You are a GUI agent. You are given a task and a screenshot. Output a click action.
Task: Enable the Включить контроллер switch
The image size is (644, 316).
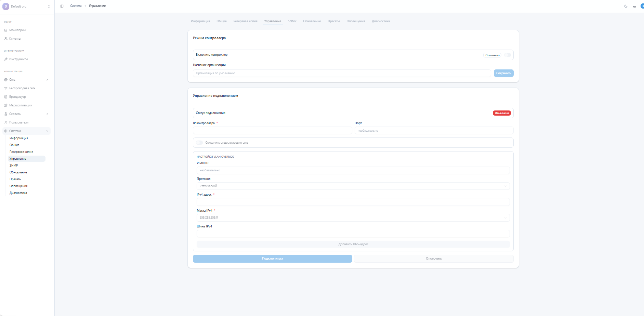[507, 55]
